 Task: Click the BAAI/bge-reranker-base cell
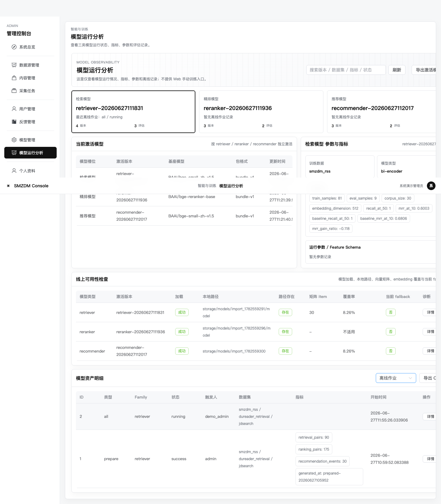192,197
